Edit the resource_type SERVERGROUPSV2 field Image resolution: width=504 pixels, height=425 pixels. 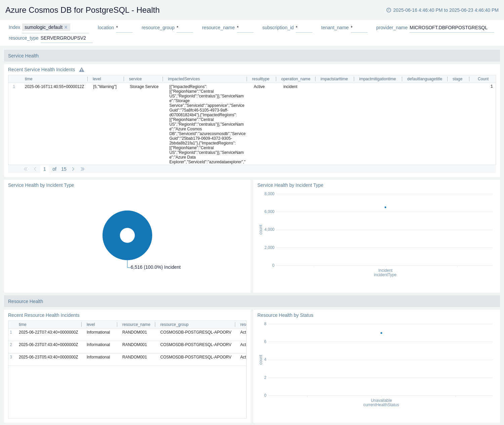point(67,38)
